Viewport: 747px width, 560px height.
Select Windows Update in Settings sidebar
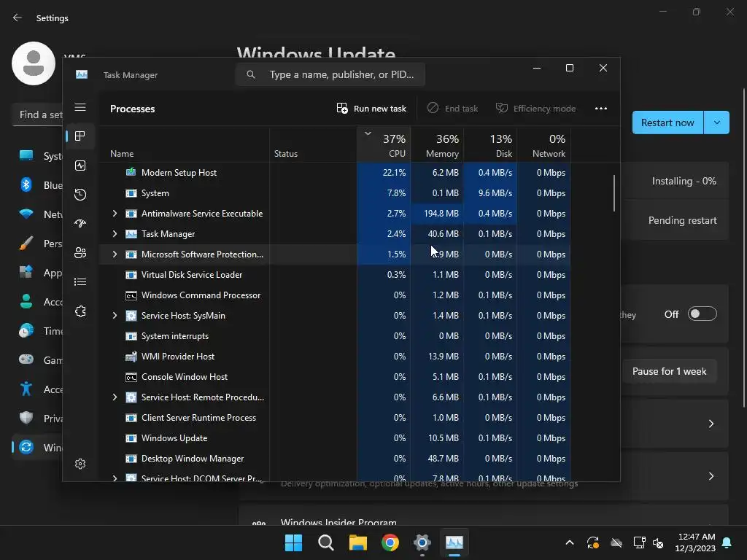[x=37, y=447]
